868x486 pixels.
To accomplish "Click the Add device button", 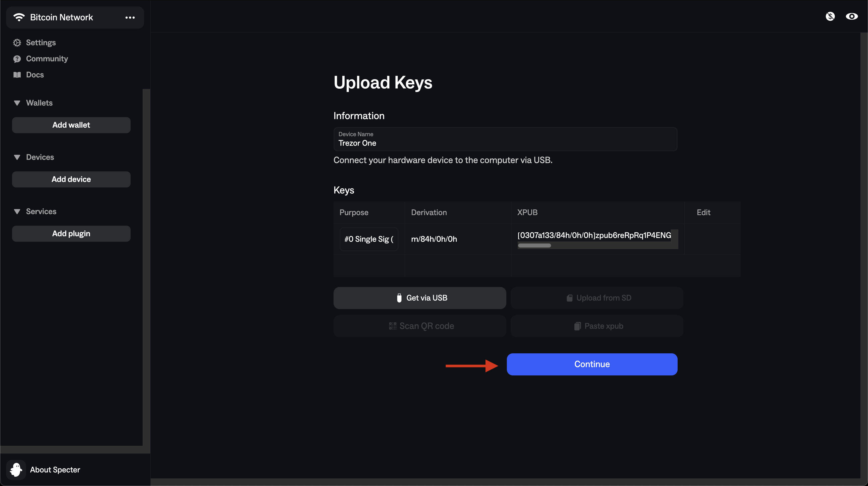I will point(71,179).
